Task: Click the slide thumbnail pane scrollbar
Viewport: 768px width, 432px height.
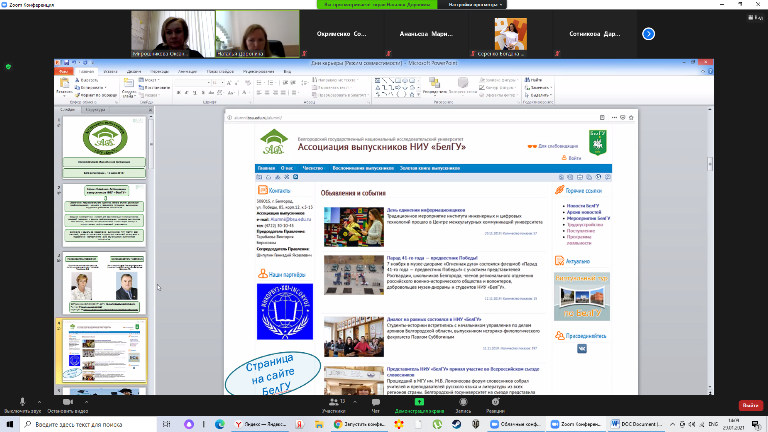Action: tap(150, 250)
